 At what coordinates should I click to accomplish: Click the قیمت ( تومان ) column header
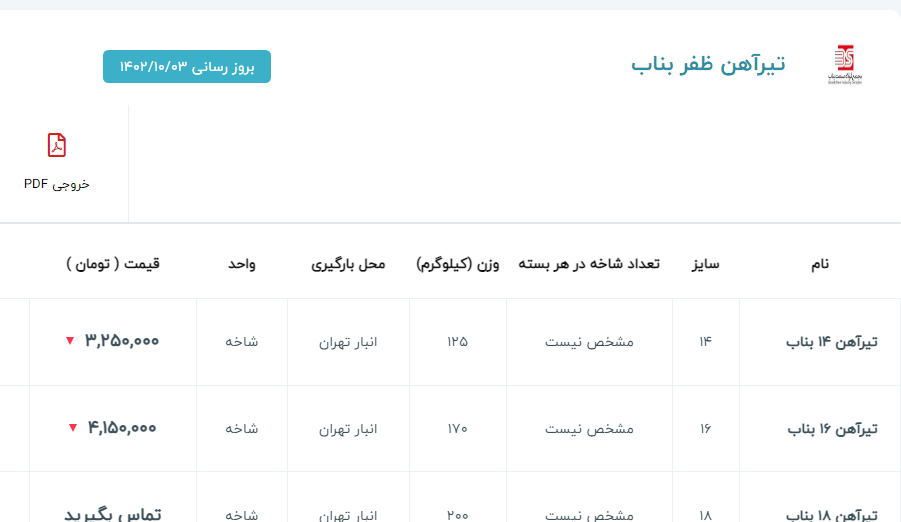[x=113, y=264]
